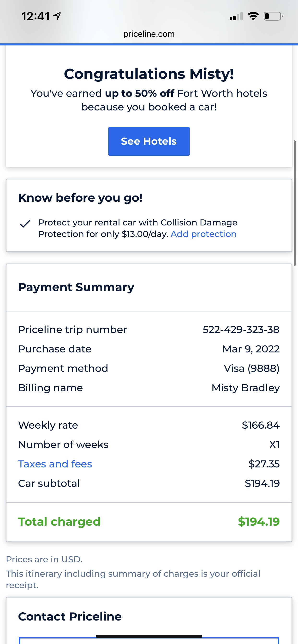This screenshot has width=298, height=644.
Task: Tap the Payment Summary heading
Action: [76, 287]
